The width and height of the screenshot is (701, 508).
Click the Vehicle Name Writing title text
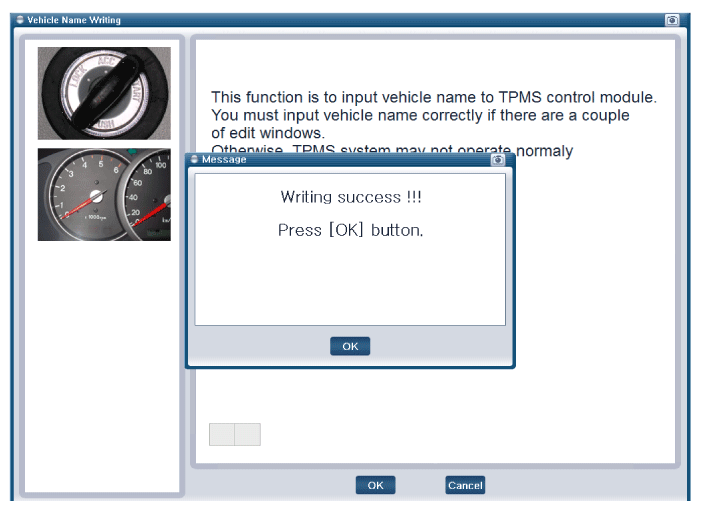(x=73, y=20)
